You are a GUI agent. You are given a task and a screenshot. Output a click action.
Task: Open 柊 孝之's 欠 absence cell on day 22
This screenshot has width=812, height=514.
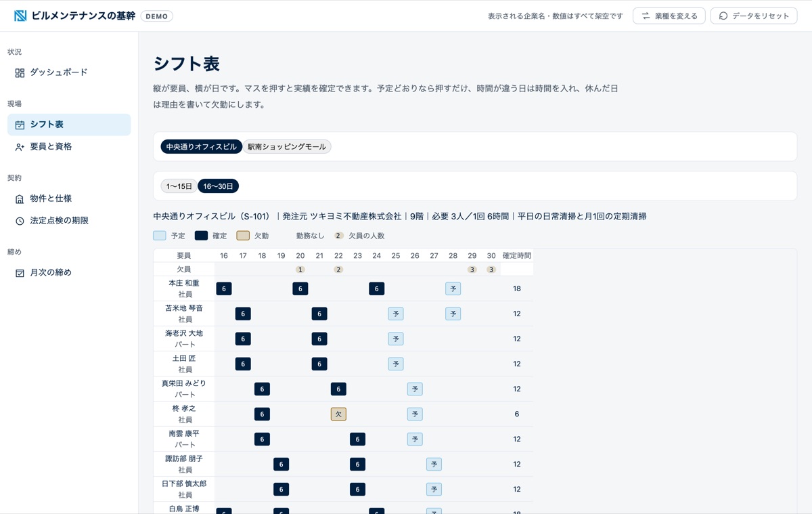[338, 414]
